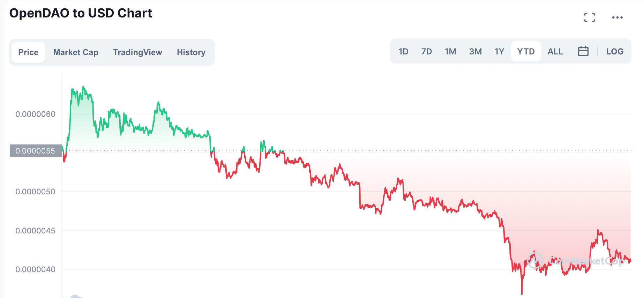Open the TradingView chart tab
644x298 pixels.
pyautogui.click(x=137, y=52)
